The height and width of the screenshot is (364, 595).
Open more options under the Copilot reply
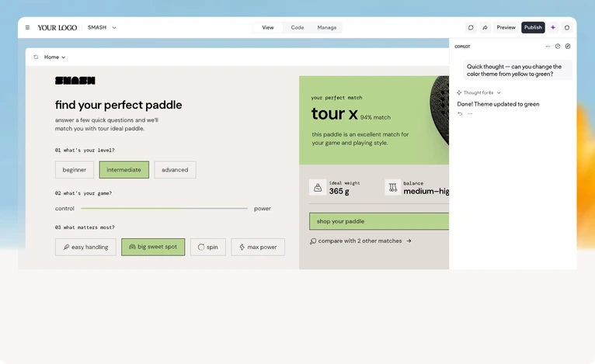470,114
